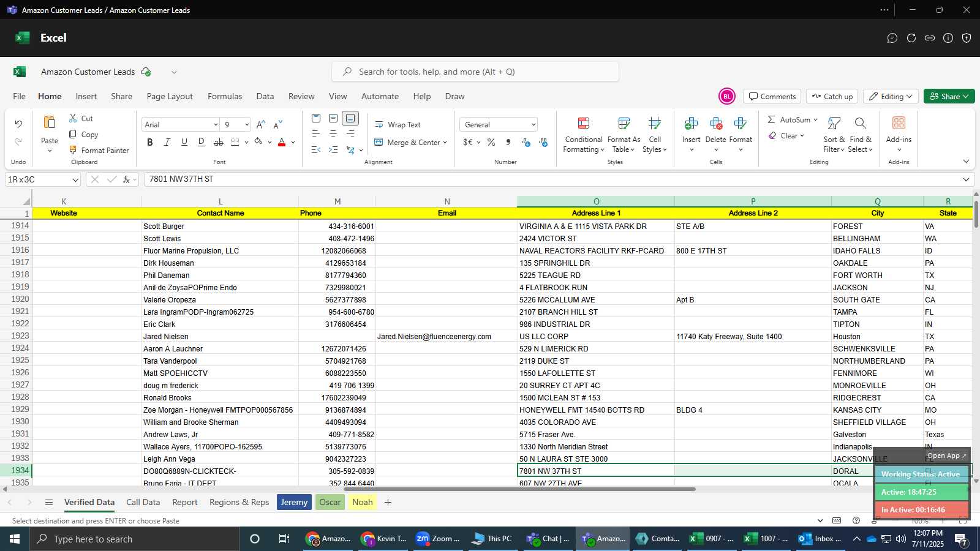
Task: Open the Editing mode button
Action: tap(891, 96)
